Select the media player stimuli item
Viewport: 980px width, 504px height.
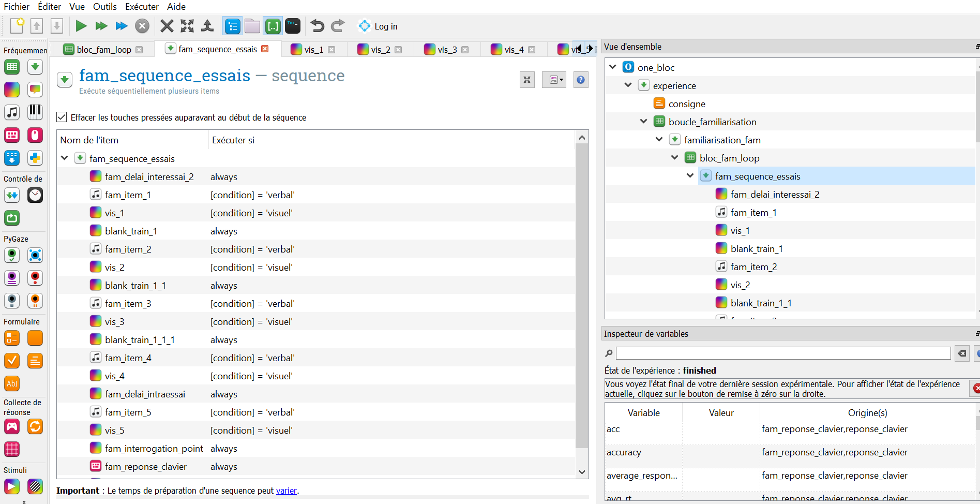[x=12, y=486]
